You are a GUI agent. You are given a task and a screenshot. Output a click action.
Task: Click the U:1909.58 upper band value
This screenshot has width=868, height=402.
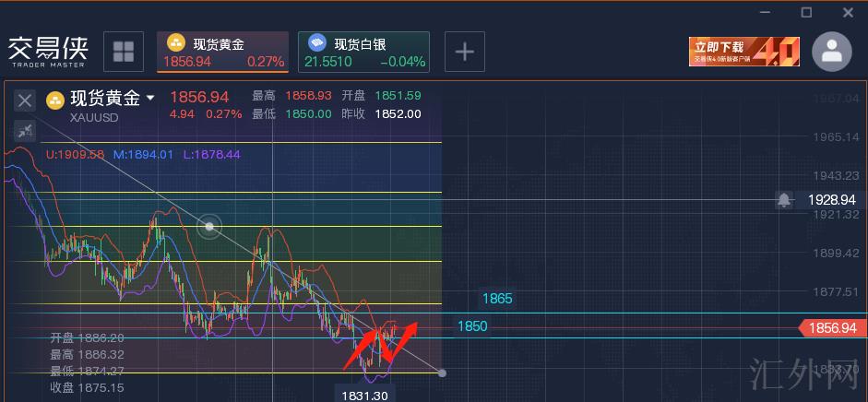pyautogui.click(x=75, y=155)
